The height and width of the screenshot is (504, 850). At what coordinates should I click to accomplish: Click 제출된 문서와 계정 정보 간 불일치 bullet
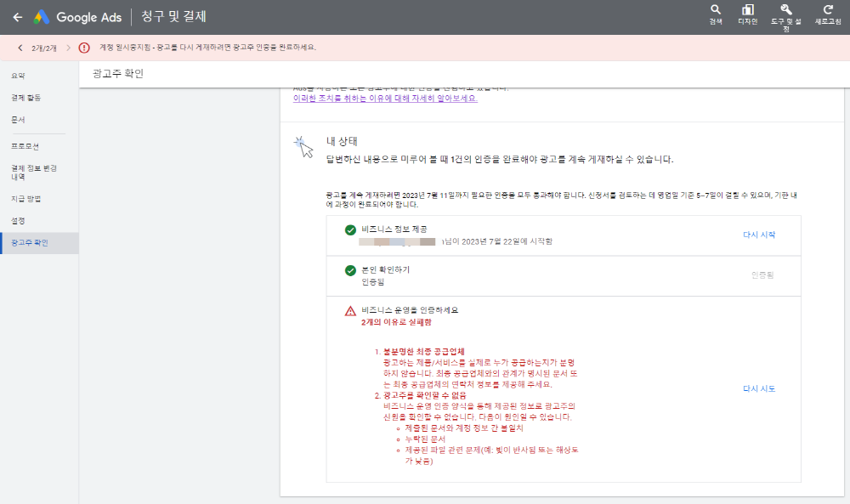click(463, 428)
